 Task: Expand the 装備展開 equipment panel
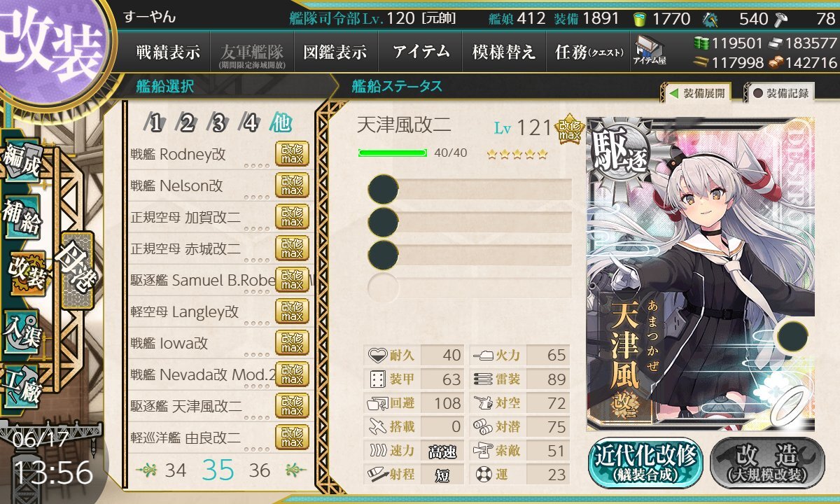pyautogui.click(x=696, y=92)
